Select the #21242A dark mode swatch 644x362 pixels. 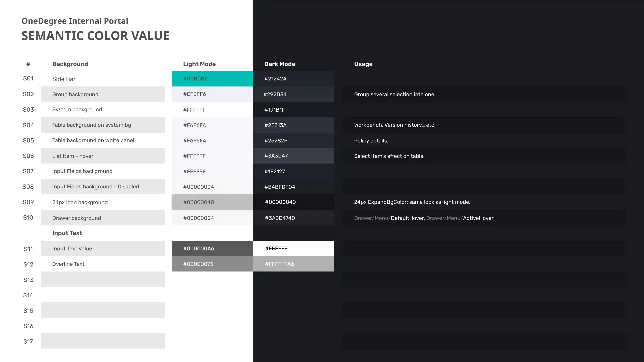pos(293,79)
